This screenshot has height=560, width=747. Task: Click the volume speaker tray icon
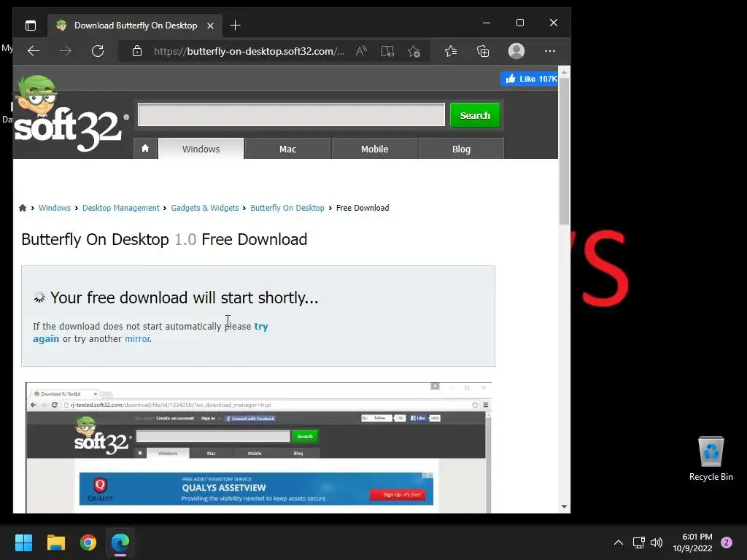point(657,542)
